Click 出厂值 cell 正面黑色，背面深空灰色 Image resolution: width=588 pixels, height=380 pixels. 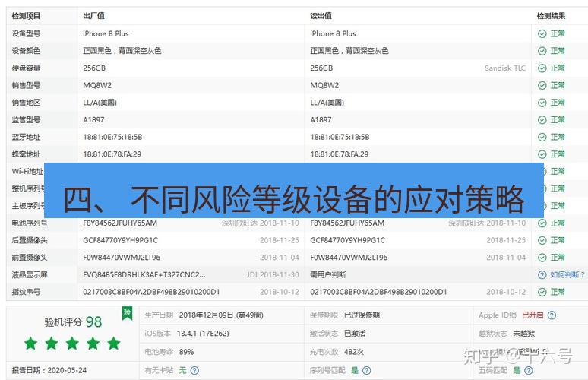pyautogui.click(x=122, y=51)
